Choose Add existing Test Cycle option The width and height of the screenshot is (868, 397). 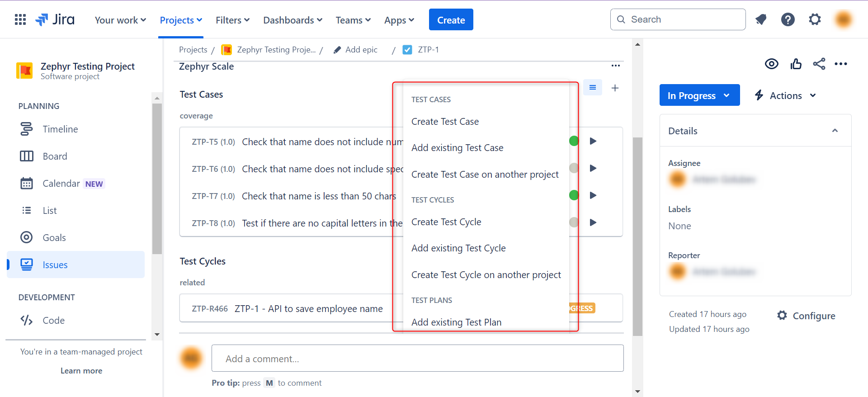point(458,248)
